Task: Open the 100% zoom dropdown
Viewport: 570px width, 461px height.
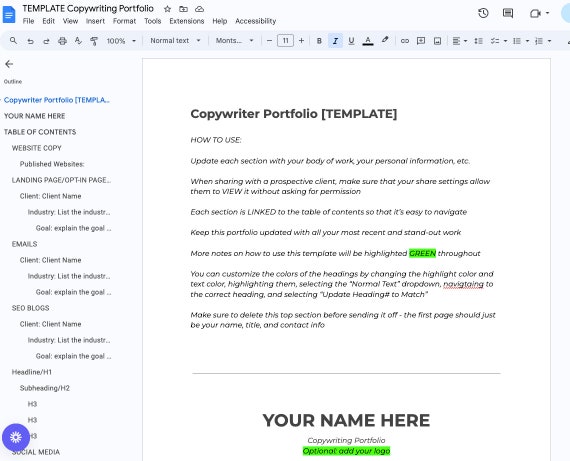Action: tap(121, 41)
